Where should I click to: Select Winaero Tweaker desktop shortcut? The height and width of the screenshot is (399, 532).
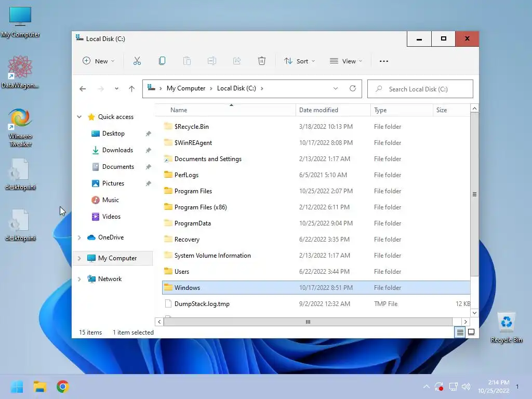pyautogui.click(x=20, y=128)
